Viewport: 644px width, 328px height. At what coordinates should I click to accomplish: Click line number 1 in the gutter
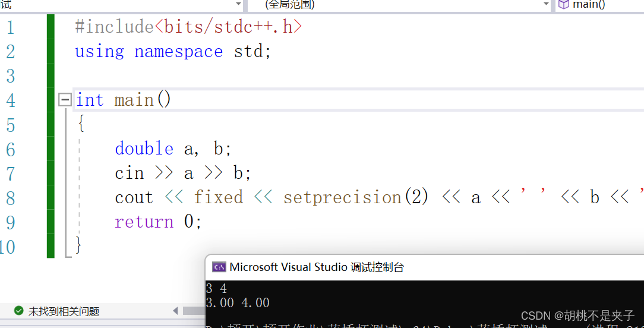pos(10,27)
